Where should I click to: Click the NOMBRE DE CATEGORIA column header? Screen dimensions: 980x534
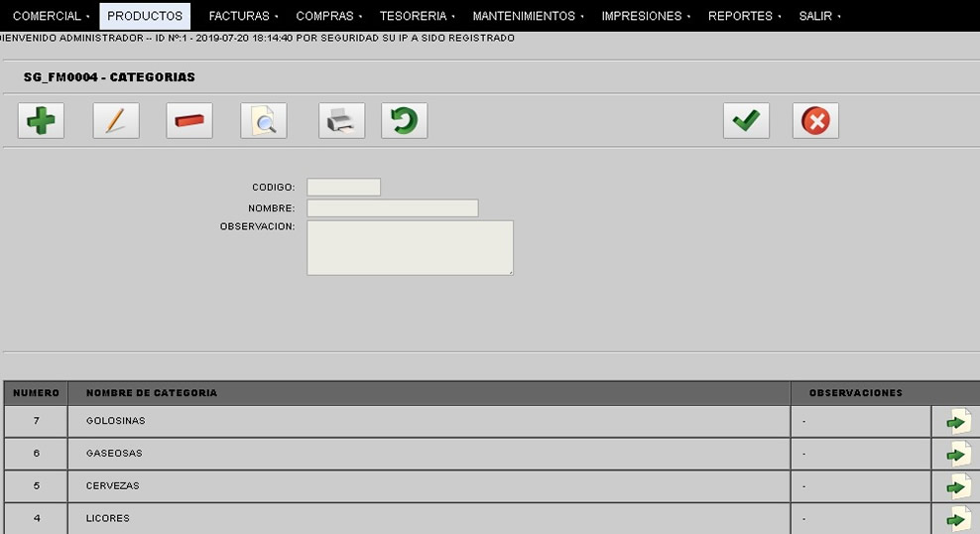[x=429, y=393]
